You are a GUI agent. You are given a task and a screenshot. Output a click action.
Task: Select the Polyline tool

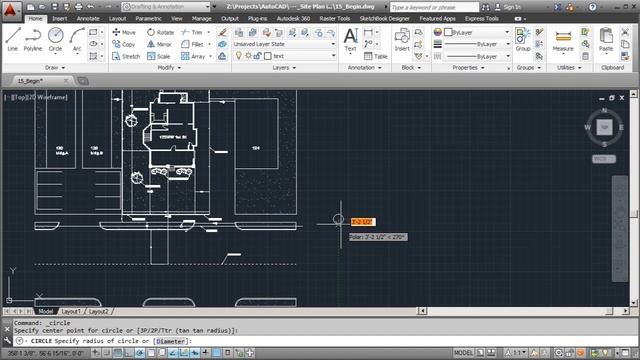click(x=33, y=40)
